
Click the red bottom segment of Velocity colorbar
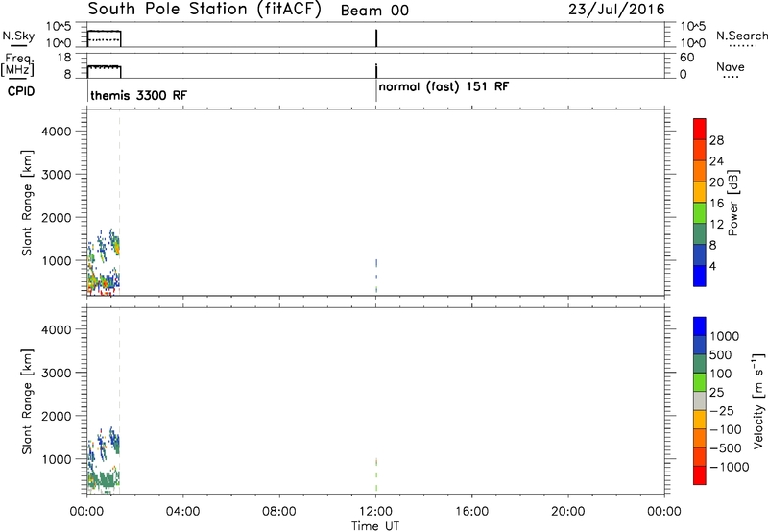point(700,475)
